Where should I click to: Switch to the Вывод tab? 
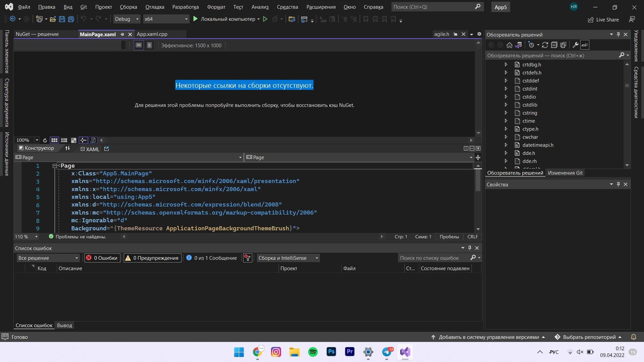pos(64,325)
